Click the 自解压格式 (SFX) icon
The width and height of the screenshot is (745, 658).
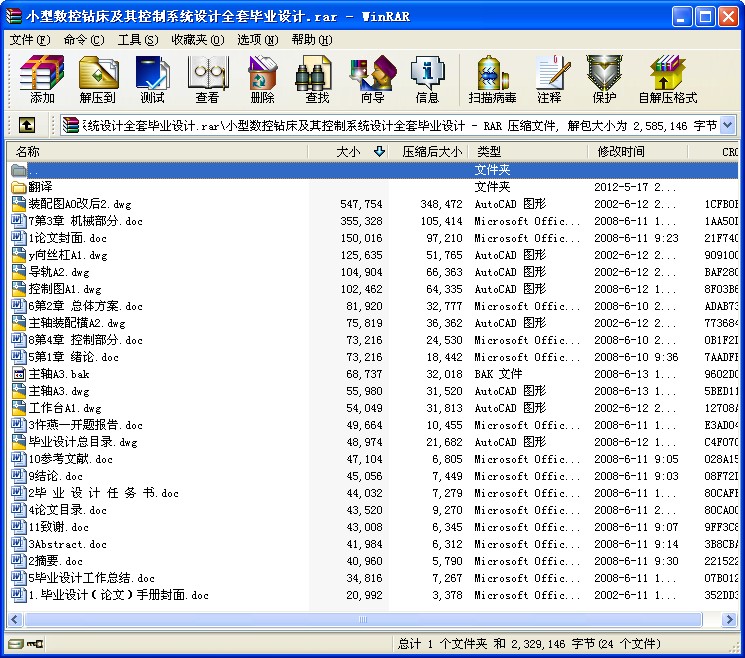tap(667, 79)
